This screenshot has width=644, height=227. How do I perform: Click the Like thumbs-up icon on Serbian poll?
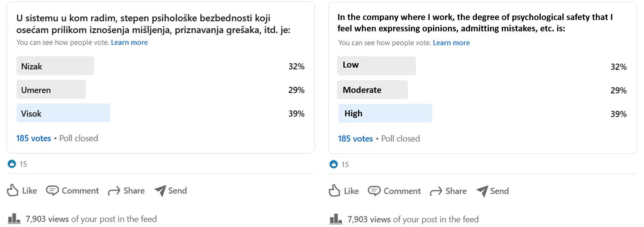pos(12,190)
